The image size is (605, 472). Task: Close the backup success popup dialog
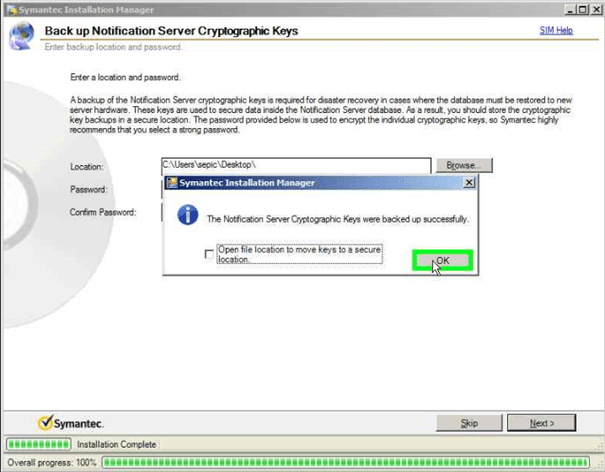click(x=469, y=183)
